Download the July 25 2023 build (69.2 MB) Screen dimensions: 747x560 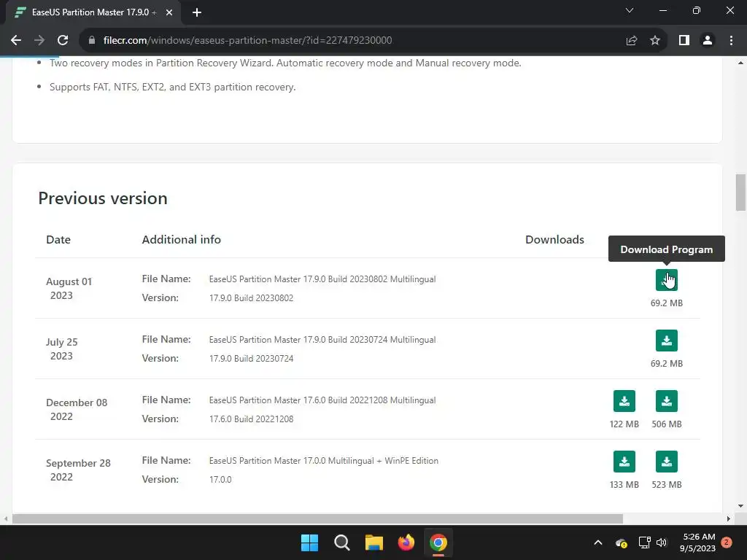[x=667, y=341]
